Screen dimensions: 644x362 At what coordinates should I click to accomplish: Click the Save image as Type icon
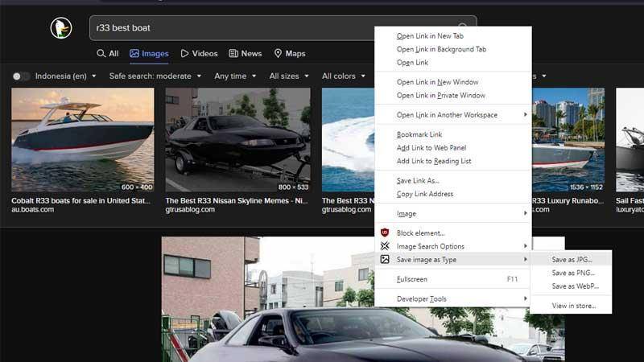click(x=385, y=259)
